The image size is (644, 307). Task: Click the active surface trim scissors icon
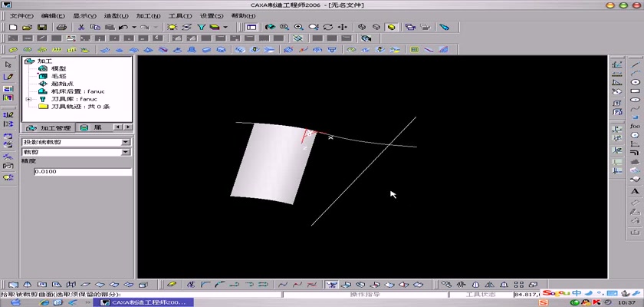pos(331,285)
